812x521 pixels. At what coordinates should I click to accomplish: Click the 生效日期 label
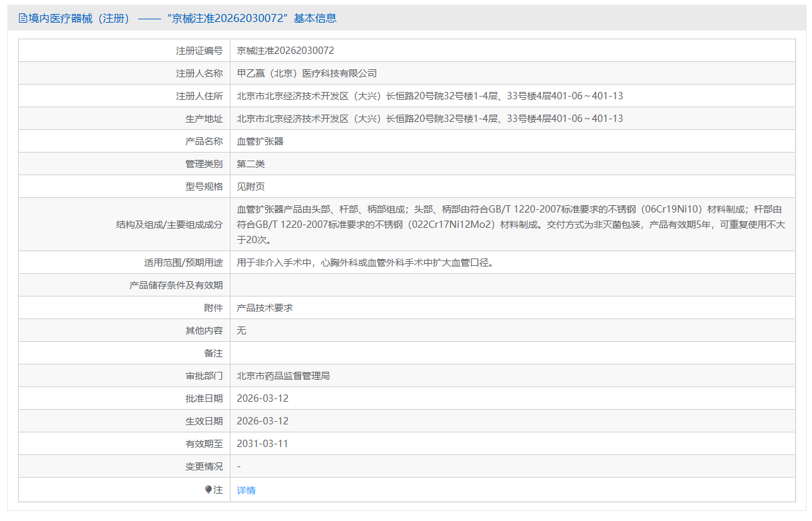(x=204, y=421)
